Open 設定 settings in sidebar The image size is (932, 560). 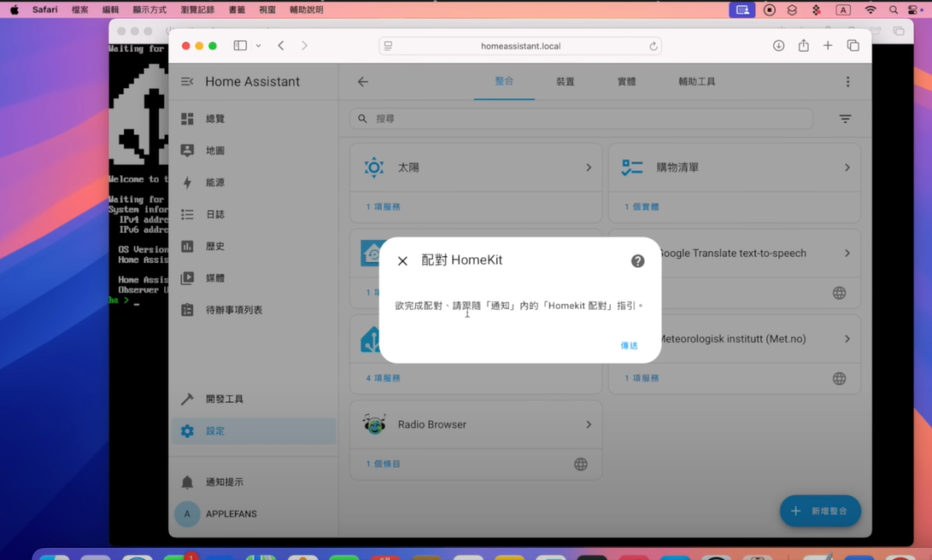tap(254, 431)
